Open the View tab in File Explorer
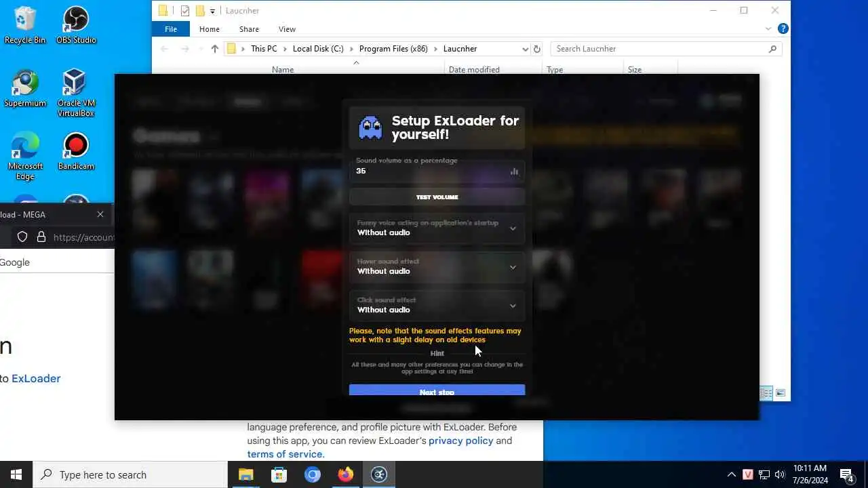Screen dimensions: 868x488 coord(287,29)
